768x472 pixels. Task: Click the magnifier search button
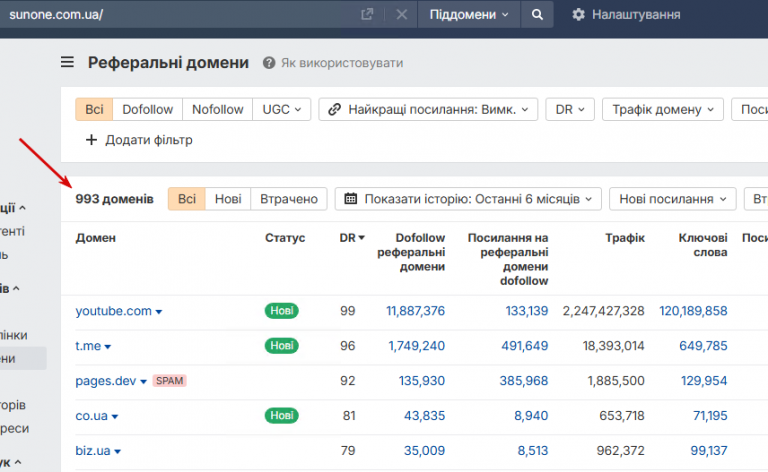(x=537, y=15)
